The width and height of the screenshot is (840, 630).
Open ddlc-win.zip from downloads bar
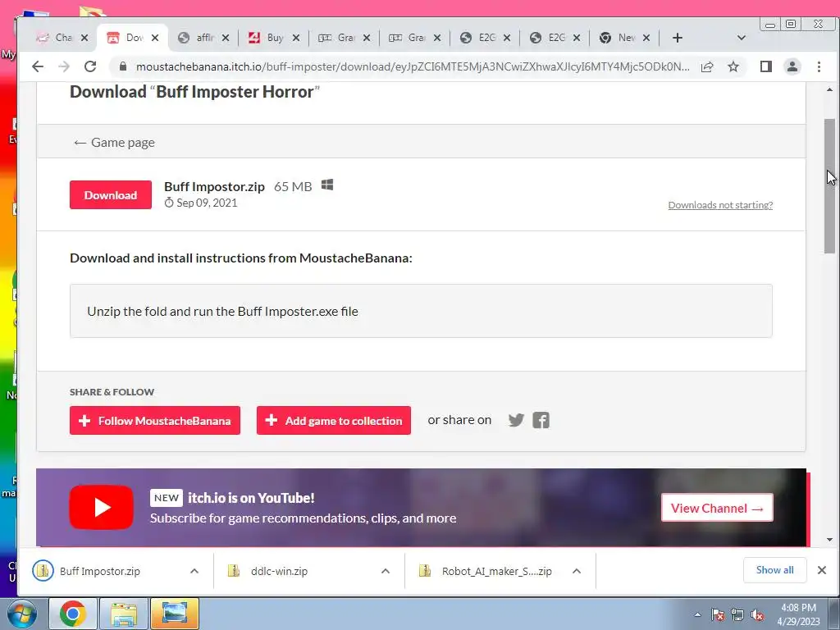tap(279, 571)
